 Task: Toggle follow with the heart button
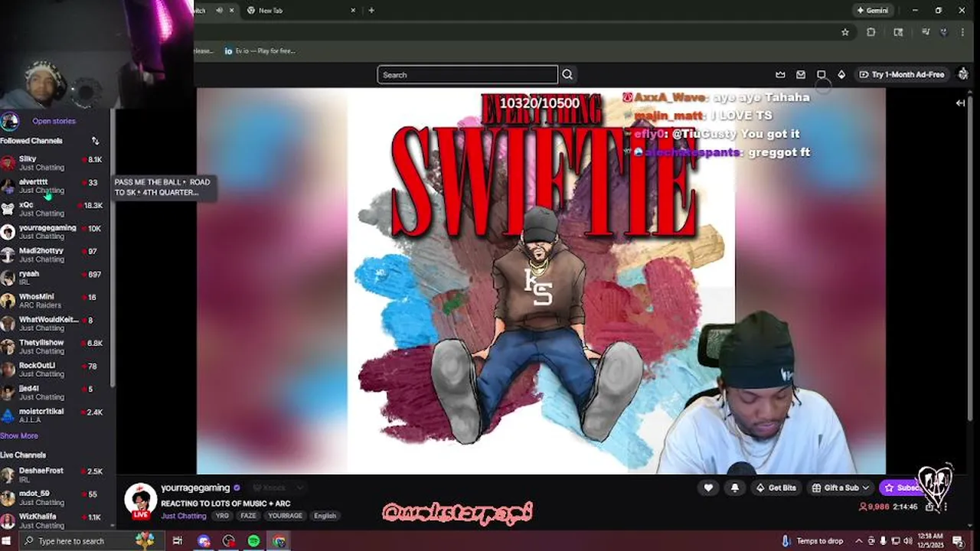(x=708, y=487)
